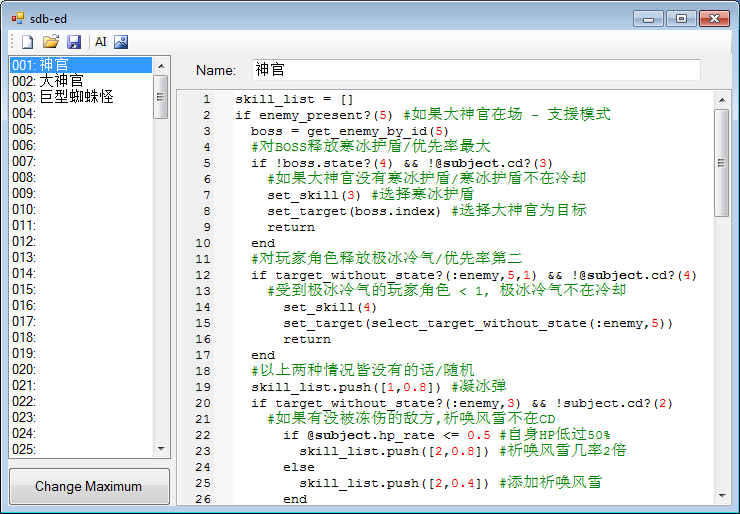Viewport: 740px width, 514px height.
Task: Select empty list entry 025
Action: [81, 449]
